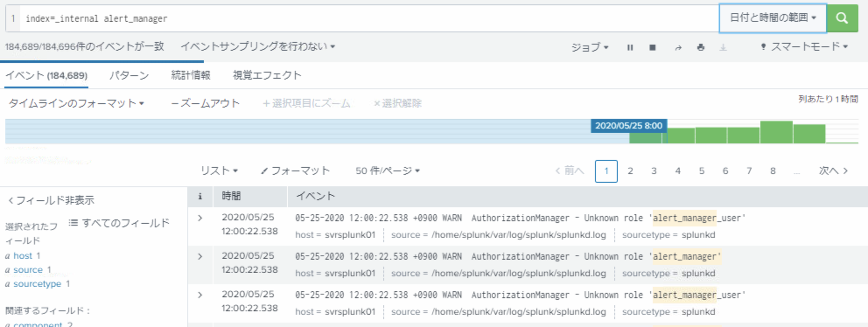Go to results page 7
The height and width of the screenshot is (327, 868).
pyautogui.click(x=749, y=171)
